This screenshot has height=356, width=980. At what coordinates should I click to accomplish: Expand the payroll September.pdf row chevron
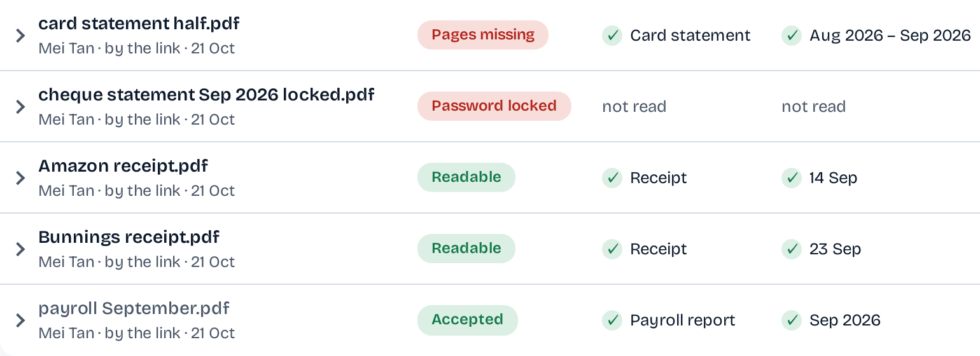coord(20,320)
